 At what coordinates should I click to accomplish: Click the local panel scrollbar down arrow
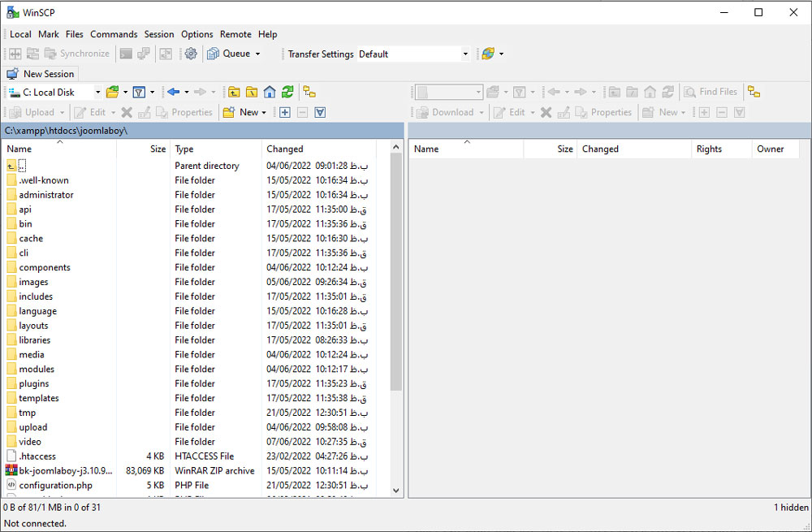396,490
